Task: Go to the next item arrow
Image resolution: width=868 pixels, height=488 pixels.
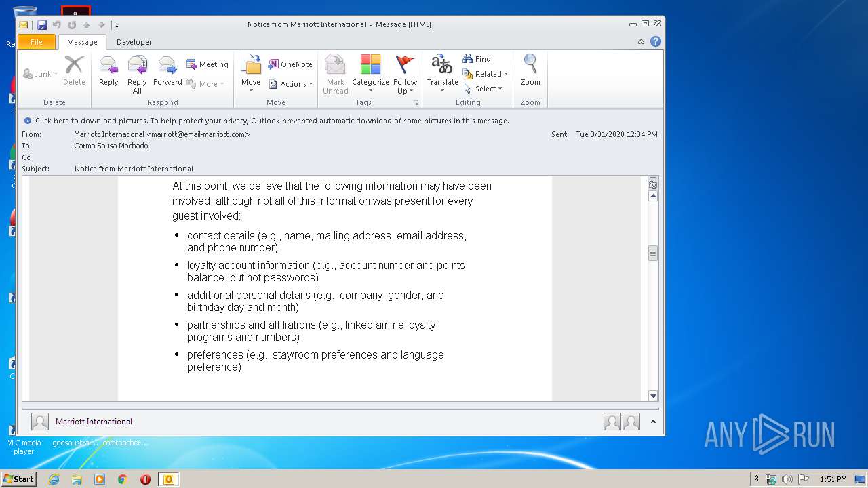Action: (x=101, y=25)
